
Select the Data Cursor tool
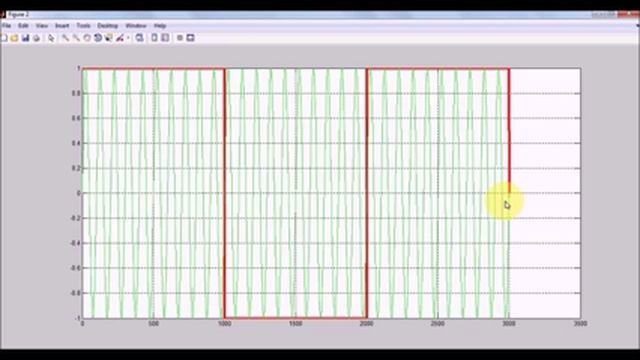tap(109, 38)
